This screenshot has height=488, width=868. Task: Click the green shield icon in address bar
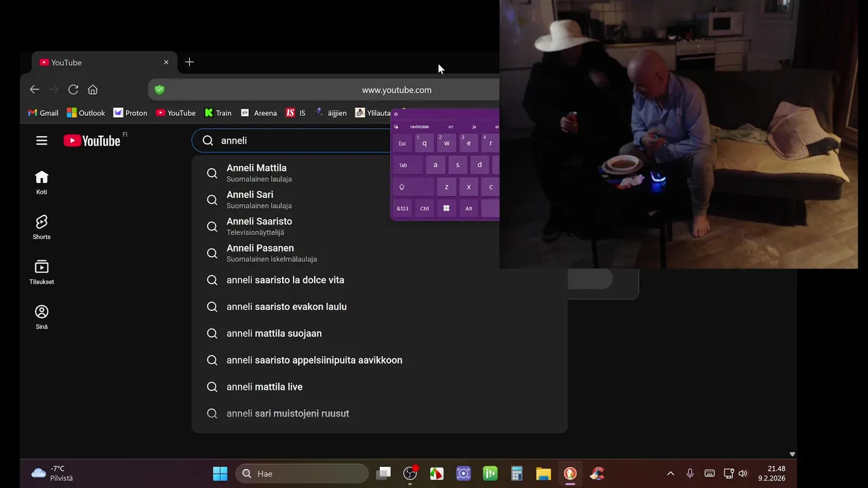click(x=159, y=89)
